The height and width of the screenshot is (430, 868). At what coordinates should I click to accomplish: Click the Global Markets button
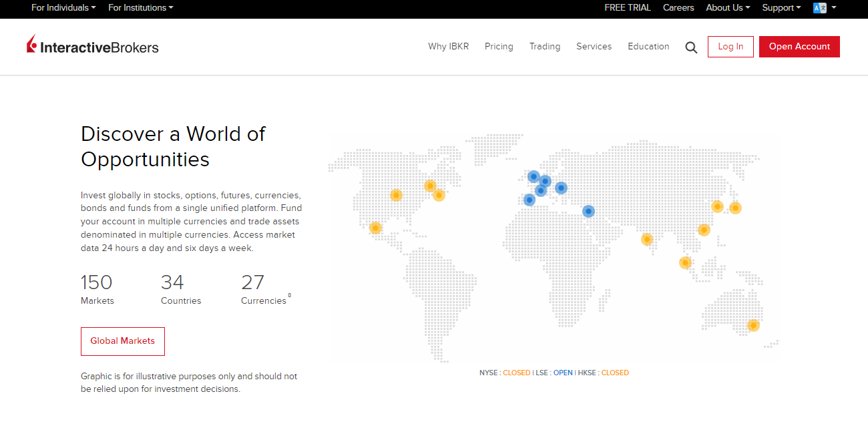tap(123, 341)
